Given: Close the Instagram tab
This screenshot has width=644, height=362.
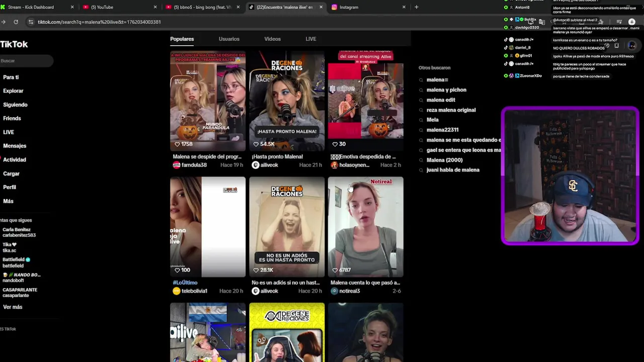Looking at the screenshot, I should (x=404, y=7).
